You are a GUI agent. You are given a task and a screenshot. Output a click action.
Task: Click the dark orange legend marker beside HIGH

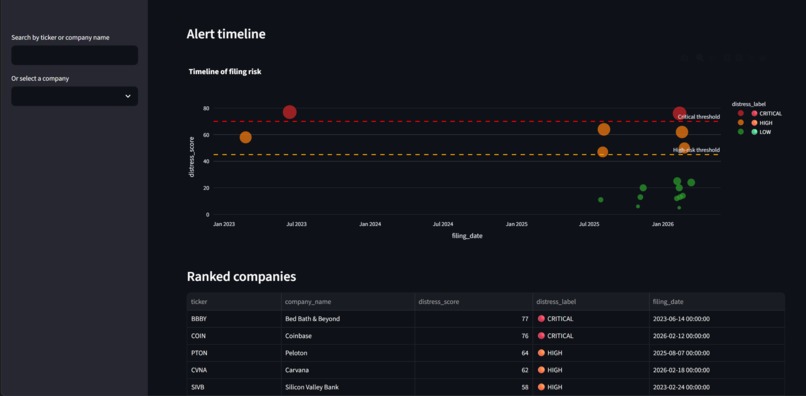(x=741, y=123)
